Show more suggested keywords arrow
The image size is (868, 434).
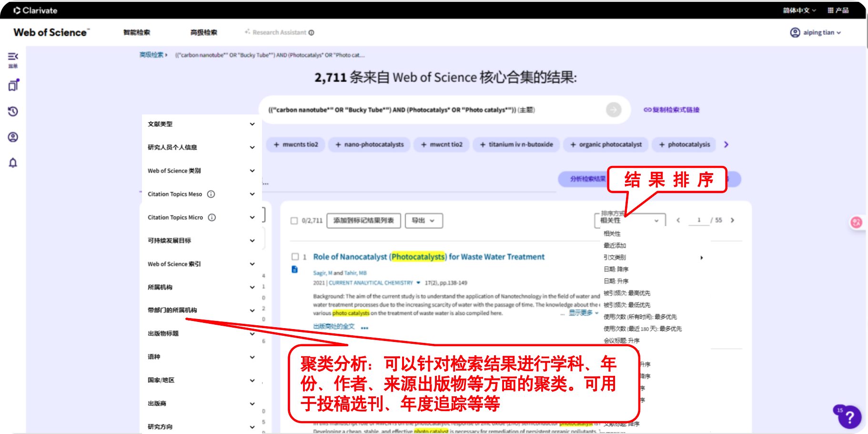726,145
